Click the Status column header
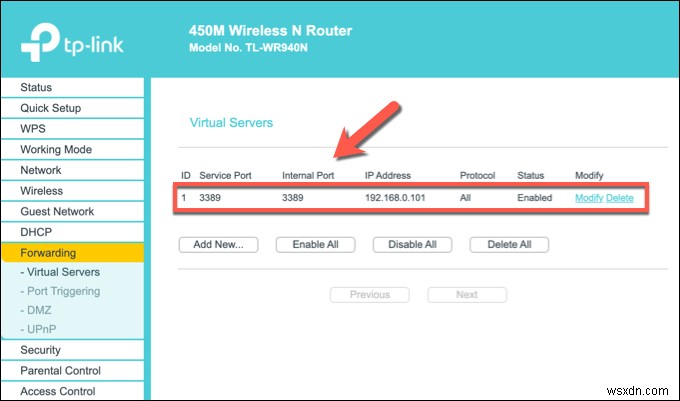The image size is (680, 401). click(x=530, y=176)
